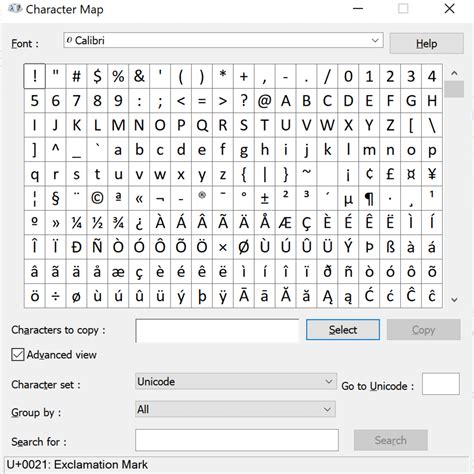Select the plus sign character
This screenshot has height=474, width=474.
click(x=244, y=76)
